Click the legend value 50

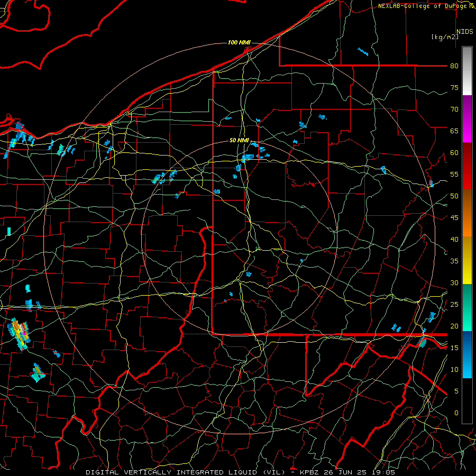coord(454,196)
